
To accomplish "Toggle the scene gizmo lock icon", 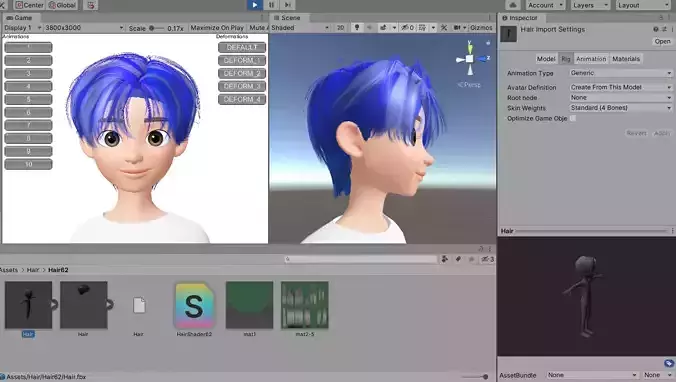I will 488,43.
